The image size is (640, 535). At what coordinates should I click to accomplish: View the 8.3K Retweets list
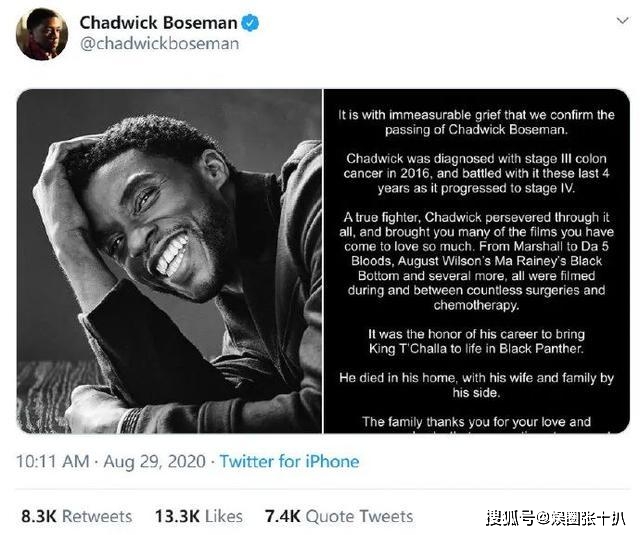tap(76, 516)
